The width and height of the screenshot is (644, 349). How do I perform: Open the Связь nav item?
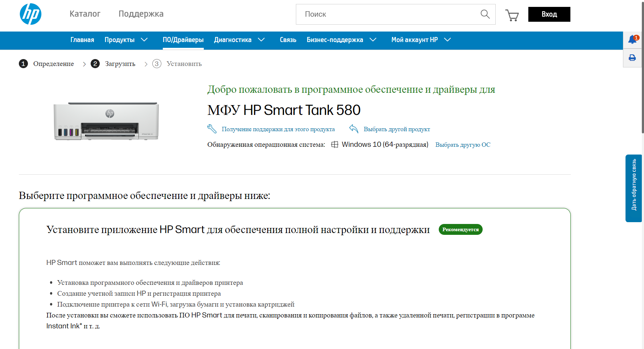[288, 40]
